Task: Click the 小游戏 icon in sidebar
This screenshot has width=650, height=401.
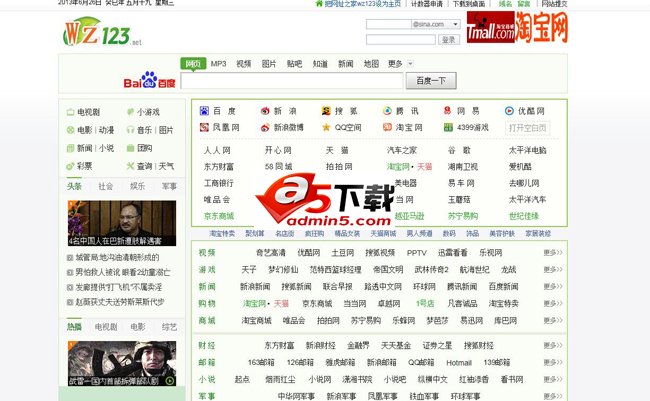Action: point(130,112)
